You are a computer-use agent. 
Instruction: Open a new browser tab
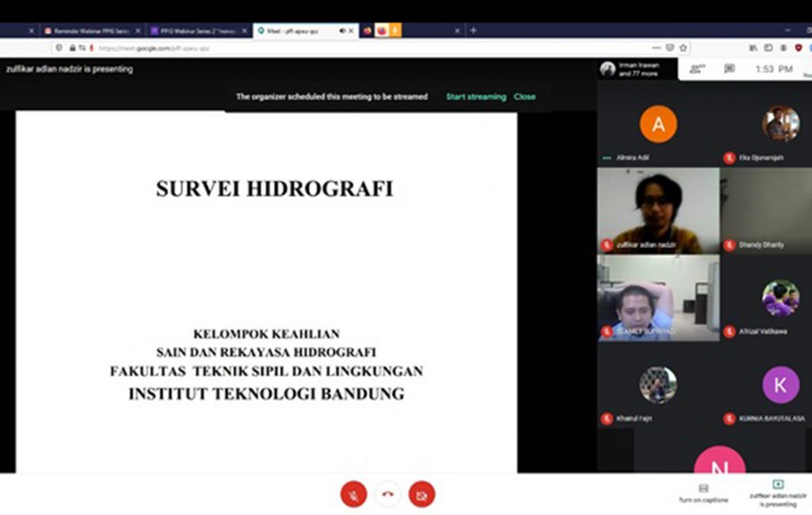pos(473,31)
